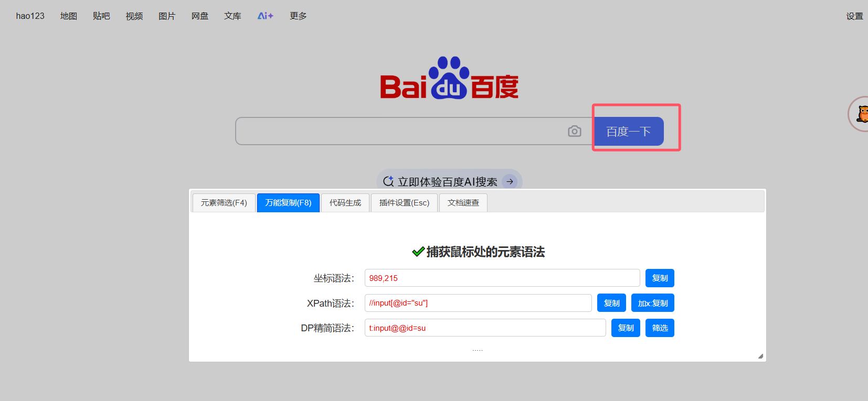Click the arrow icon beside 立即体验百度AI搜索
Image resolution: width=868 pixels, height=401 pixels.
(x=510, y=181)
